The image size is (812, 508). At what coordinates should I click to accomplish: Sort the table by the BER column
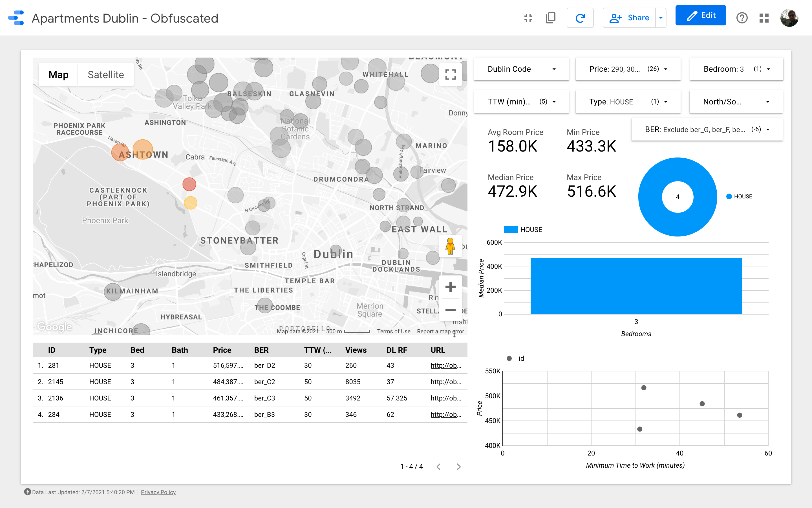261,350
